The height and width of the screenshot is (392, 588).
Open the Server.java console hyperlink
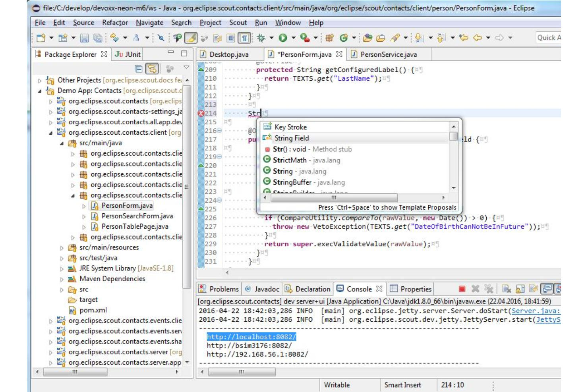point(536,311)
